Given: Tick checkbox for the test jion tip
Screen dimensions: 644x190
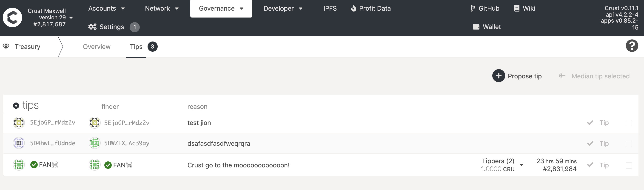Looking at the screenshot, I should (629, 123).
